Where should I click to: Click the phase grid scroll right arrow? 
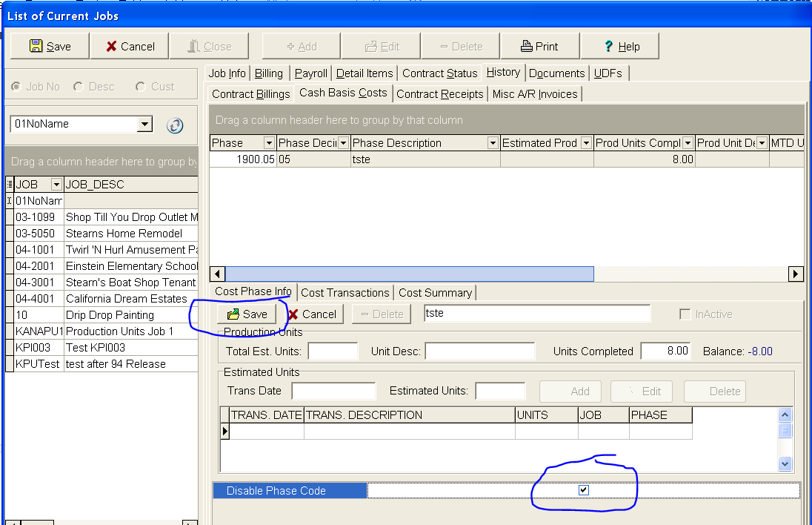(x=796, y=274)
